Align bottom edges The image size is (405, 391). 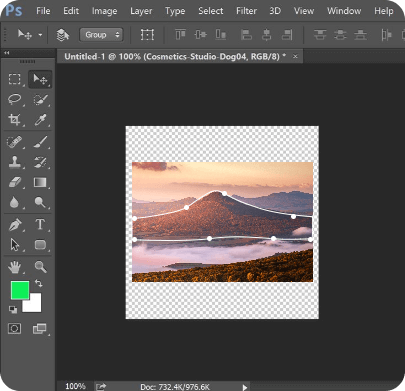(x=221, y=35)
